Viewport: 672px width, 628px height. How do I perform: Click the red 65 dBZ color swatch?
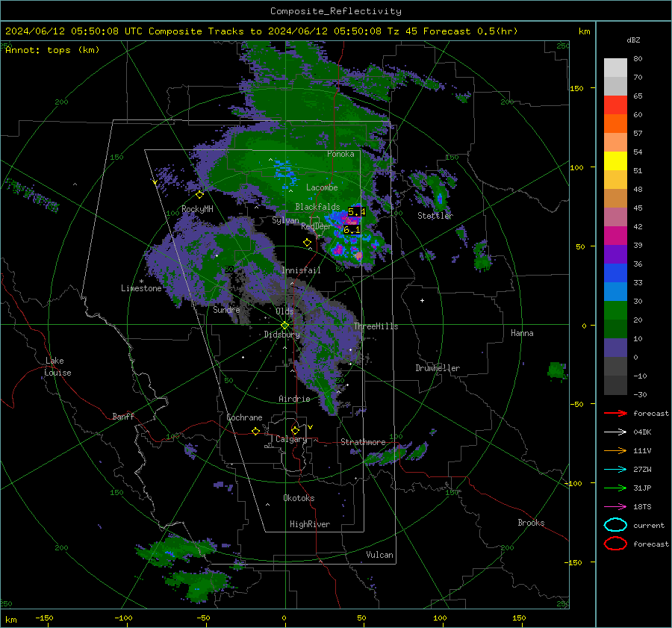coord(615,105)
